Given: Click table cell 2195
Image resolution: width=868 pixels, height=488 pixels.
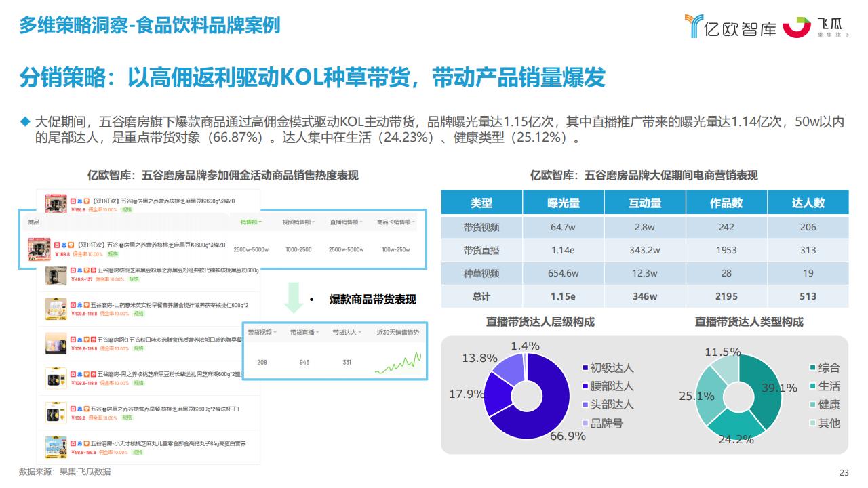Looking at the screenshot, I should 726,296.
